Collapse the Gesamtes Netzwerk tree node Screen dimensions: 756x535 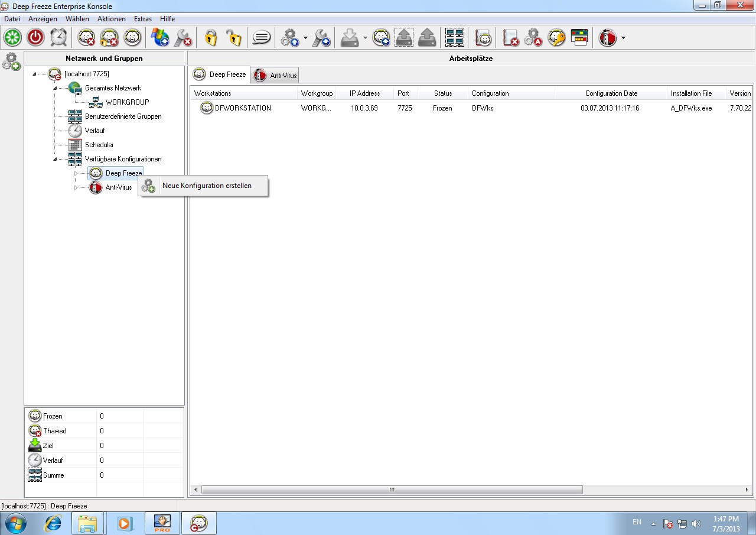[55, 88]
